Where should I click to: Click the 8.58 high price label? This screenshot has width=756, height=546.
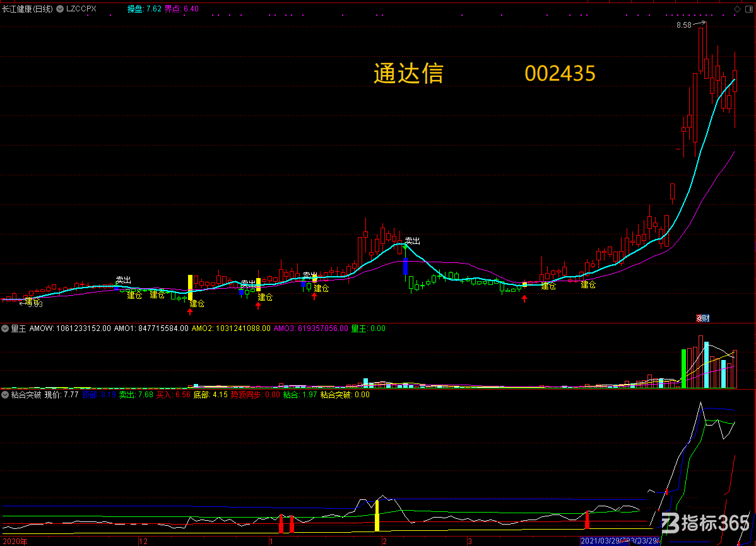[683, 25]
